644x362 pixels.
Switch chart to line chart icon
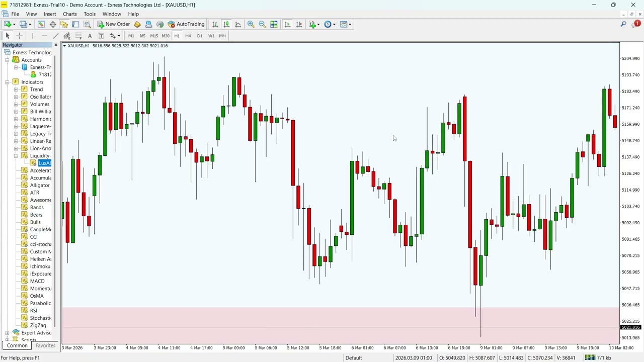tap(238, 24)
